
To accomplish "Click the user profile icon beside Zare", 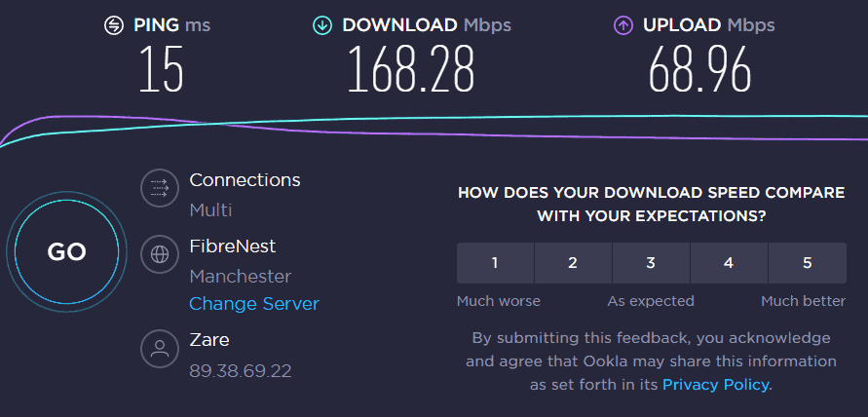I will (160, 349).
